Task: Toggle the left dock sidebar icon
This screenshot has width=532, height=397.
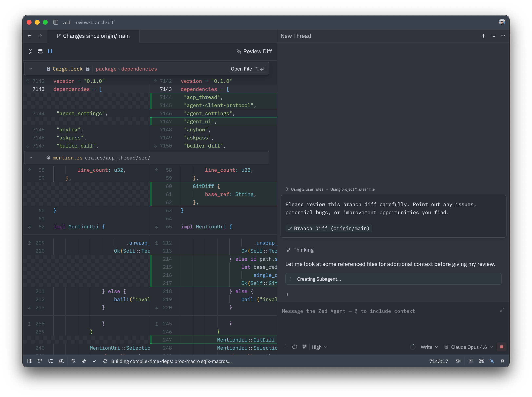Action: coord(56,22)
